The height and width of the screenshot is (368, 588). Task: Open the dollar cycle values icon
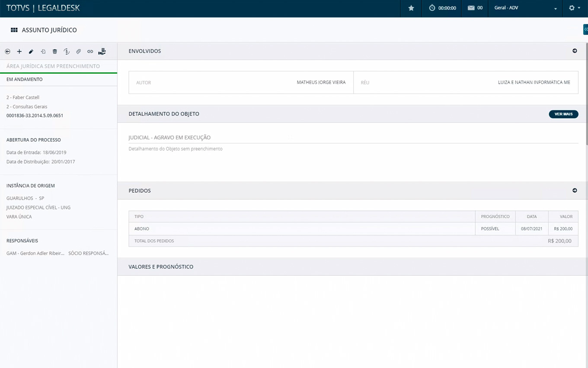point(67,52)
